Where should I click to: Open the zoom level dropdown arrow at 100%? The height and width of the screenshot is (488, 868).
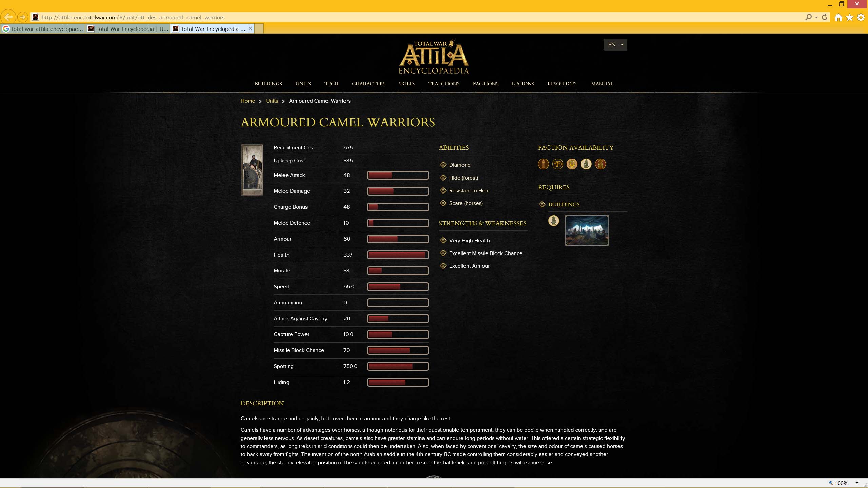[x=856, y=483]
